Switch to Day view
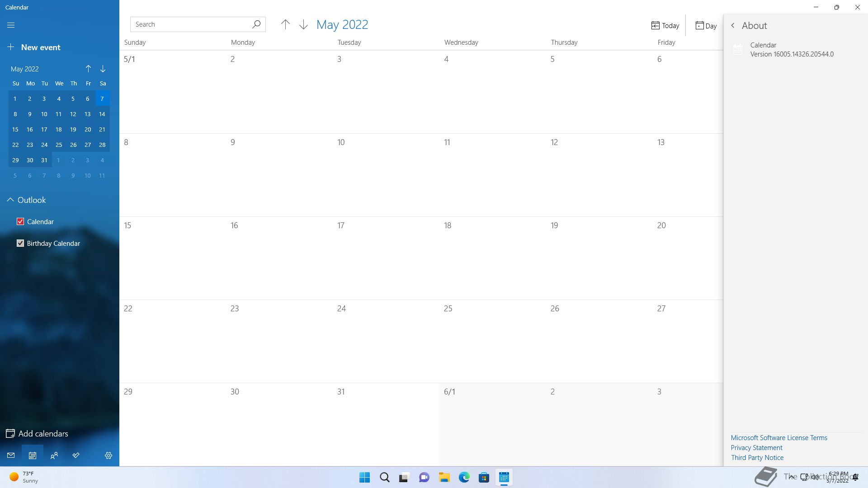 pos(706,26)
